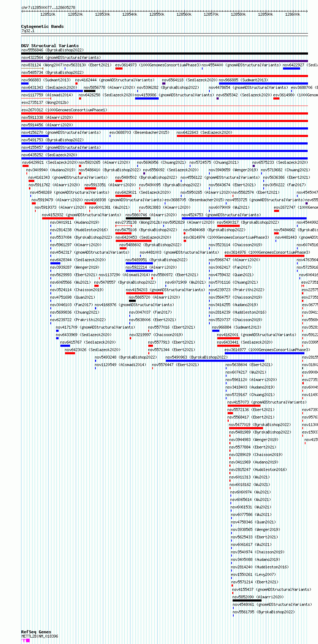Select esv3614977 (1000GenomesConsortiumPhase3) label
The image size is (318, 644).
pos(268,350)
